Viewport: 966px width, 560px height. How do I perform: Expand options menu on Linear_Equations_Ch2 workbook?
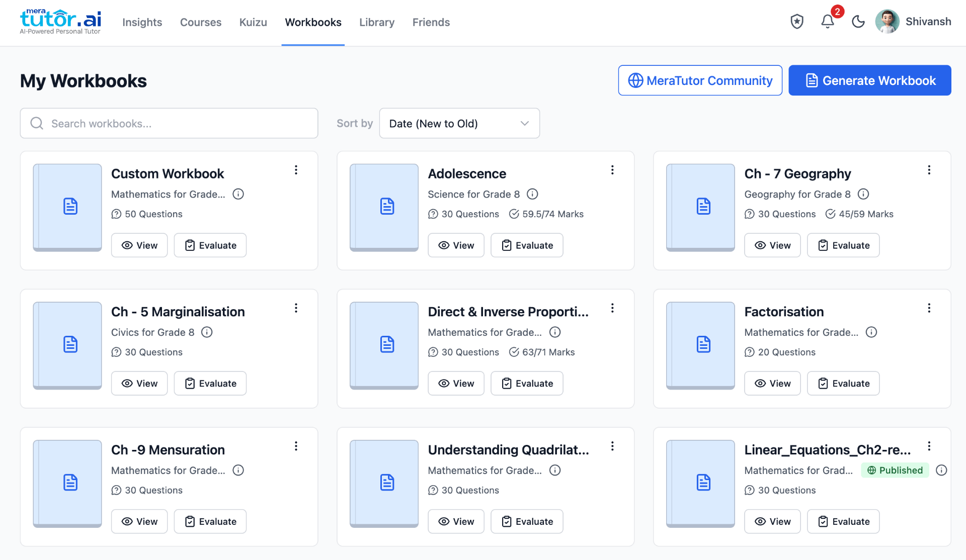pyautogui.click(x=929, y=446)
